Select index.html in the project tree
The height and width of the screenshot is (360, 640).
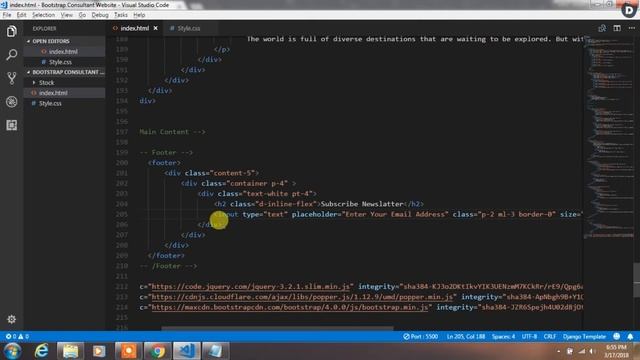pos(53,93)
